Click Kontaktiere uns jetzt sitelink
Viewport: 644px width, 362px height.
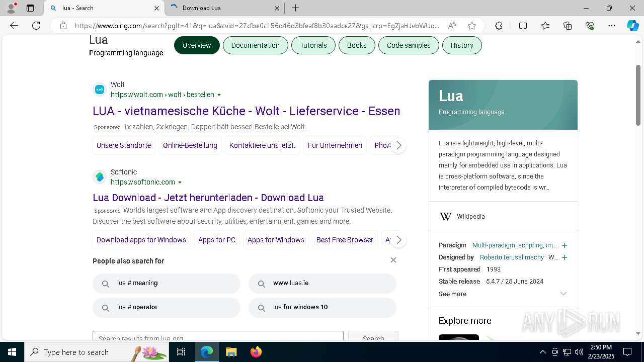[x=263, y=145]
